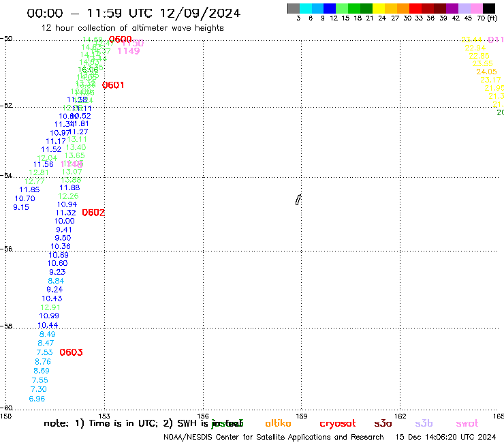
Task: Click the red time stamp '0602'
Action: point(93,213)
